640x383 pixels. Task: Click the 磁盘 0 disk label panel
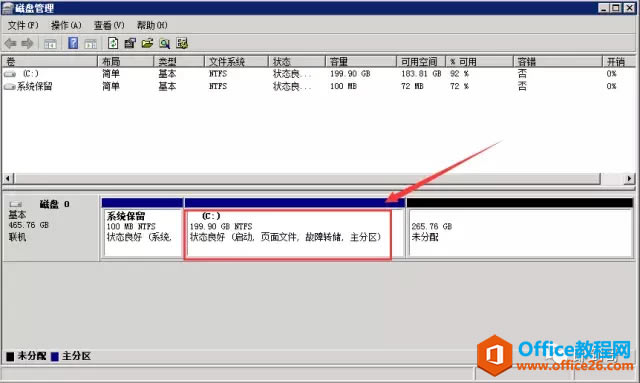coord(51,228)
